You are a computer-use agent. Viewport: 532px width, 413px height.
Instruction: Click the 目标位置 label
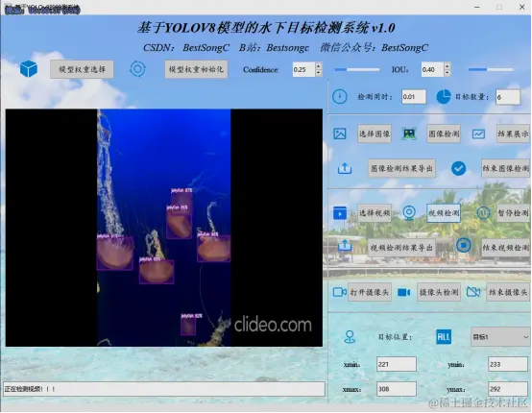395,337
